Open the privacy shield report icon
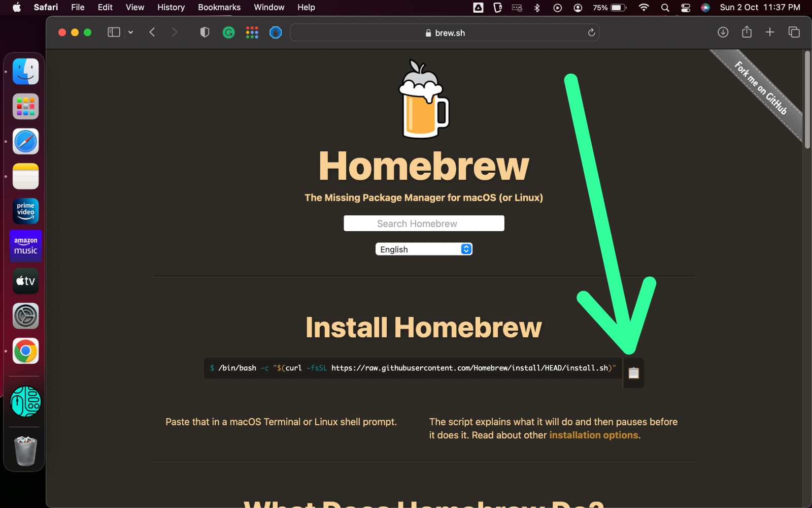812x508 pixels. tap(205, 32)
